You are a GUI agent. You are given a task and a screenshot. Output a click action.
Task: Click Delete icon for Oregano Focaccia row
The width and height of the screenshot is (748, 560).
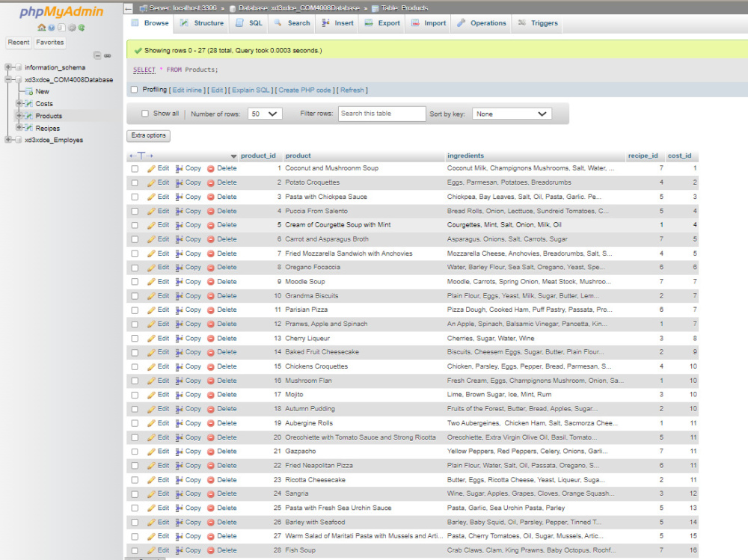[x=211, y=268]
